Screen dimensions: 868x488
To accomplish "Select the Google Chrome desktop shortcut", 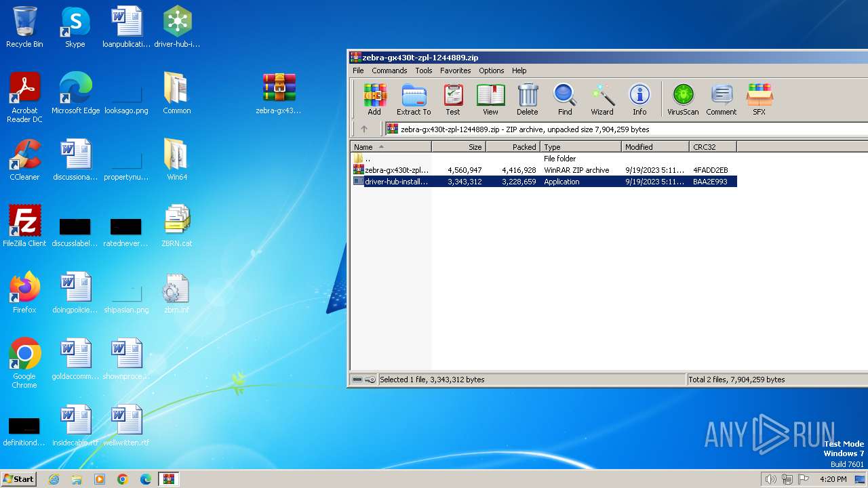I will tap(24, 363).
